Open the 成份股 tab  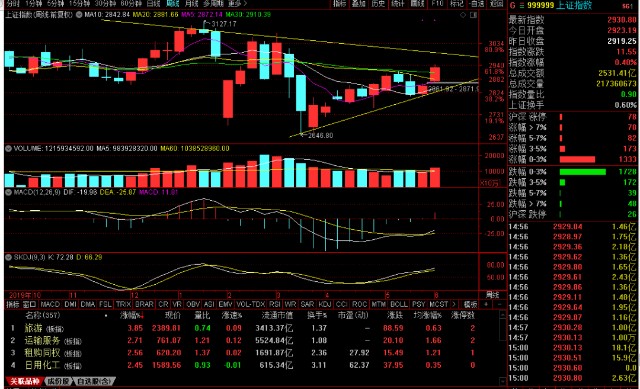pyautogui.click(x=58, y=381)
